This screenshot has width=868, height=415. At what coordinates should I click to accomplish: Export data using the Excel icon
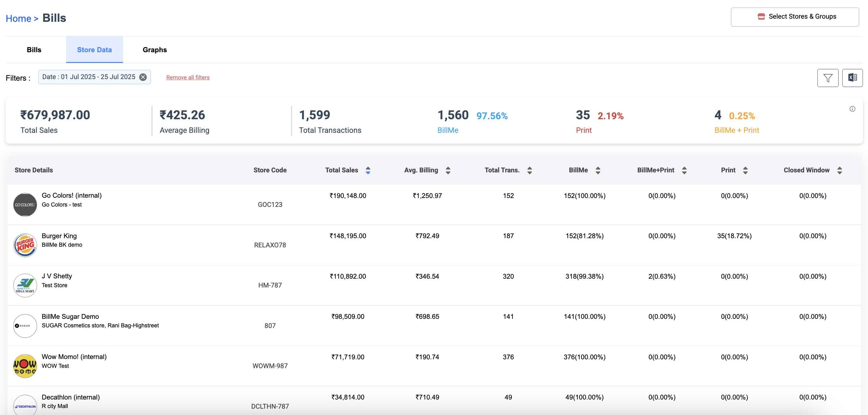[x=852, y=78]
